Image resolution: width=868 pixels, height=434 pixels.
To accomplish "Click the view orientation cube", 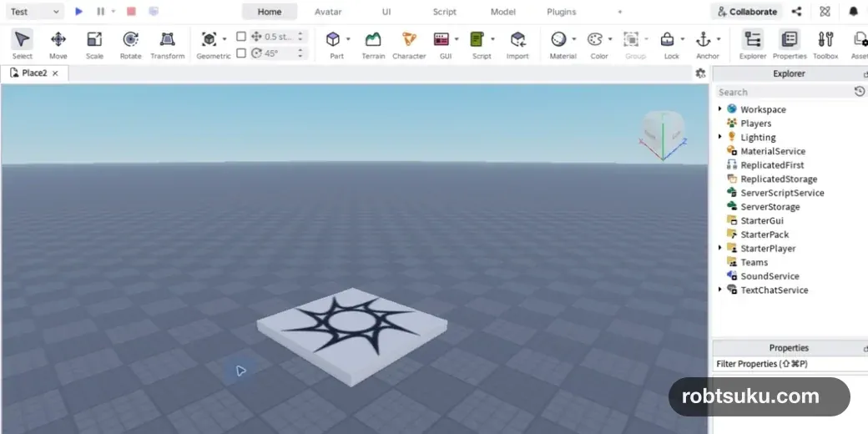I will pyautogui.click(x=663, y=133).
